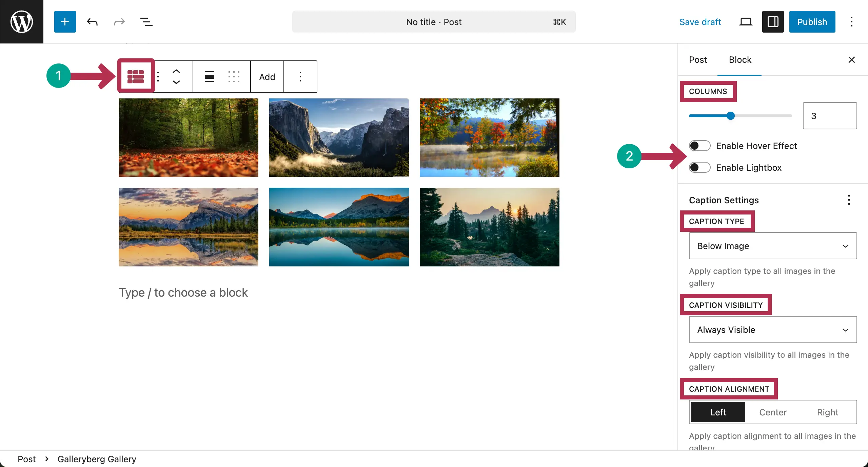This screenshot has width=868, height=467.
Task: Click the block alignment toolbar icon
Action: pos(210,77)
